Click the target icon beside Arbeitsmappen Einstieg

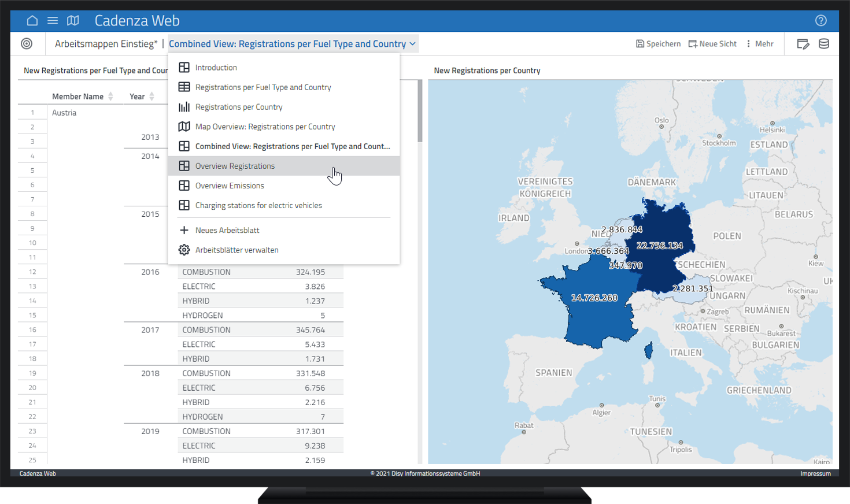click(x=27, y=44)
